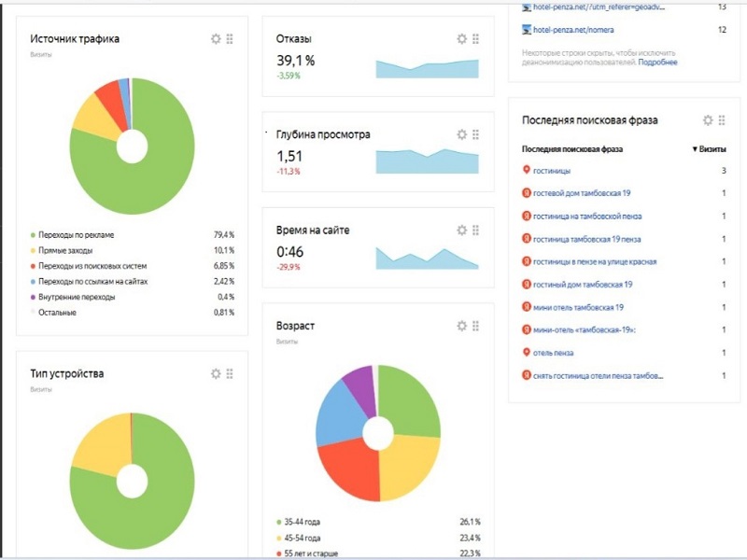Viewport: 747px width, 560px height.
Task: Toggle age legend item 35-44 года
Action: [298, 522]
